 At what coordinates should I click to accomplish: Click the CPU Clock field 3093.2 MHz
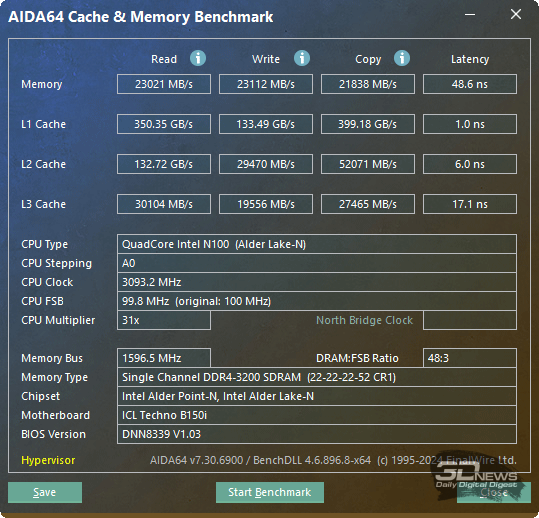(317, 282)
